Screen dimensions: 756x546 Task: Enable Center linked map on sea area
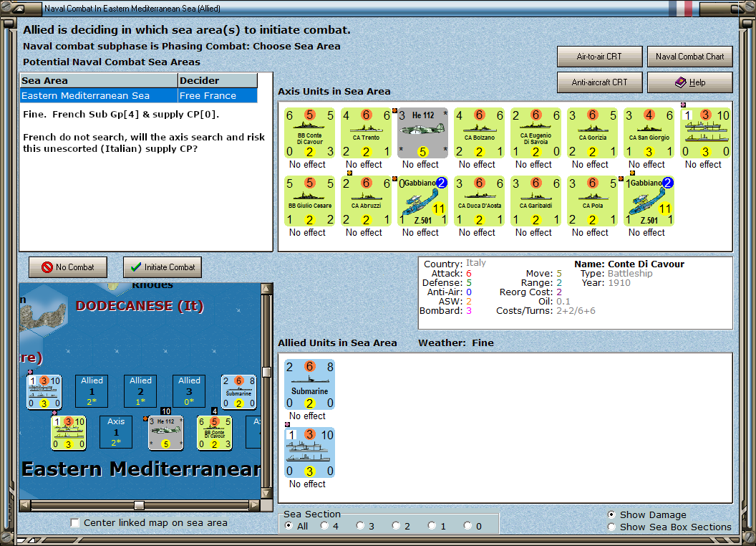coord(74,523)
